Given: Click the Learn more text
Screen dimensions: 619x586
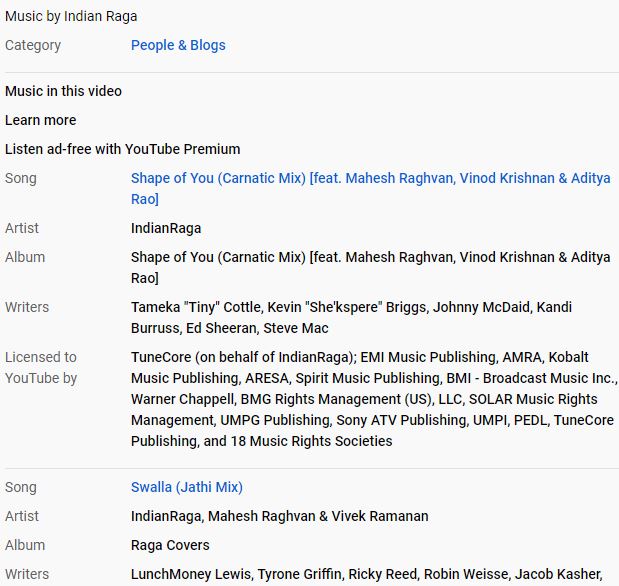Looking at the screenshot, I should (41, 120).
